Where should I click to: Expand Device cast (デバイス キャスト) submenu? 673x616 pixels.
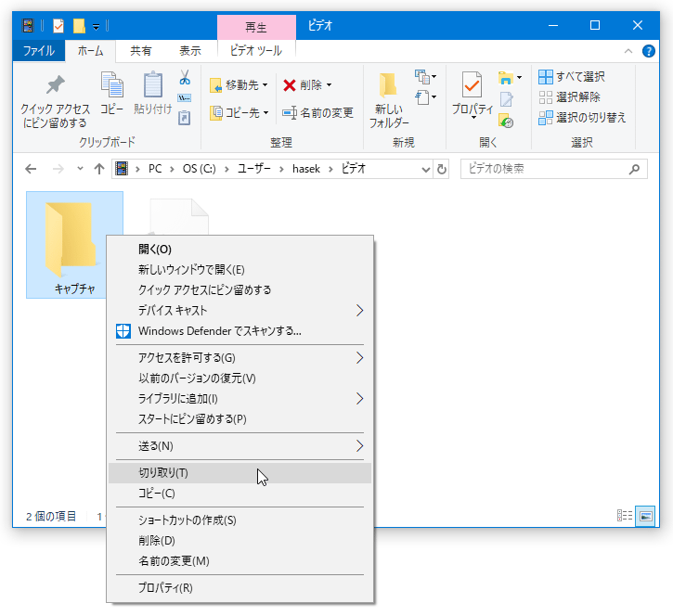(x=239, y=310)
